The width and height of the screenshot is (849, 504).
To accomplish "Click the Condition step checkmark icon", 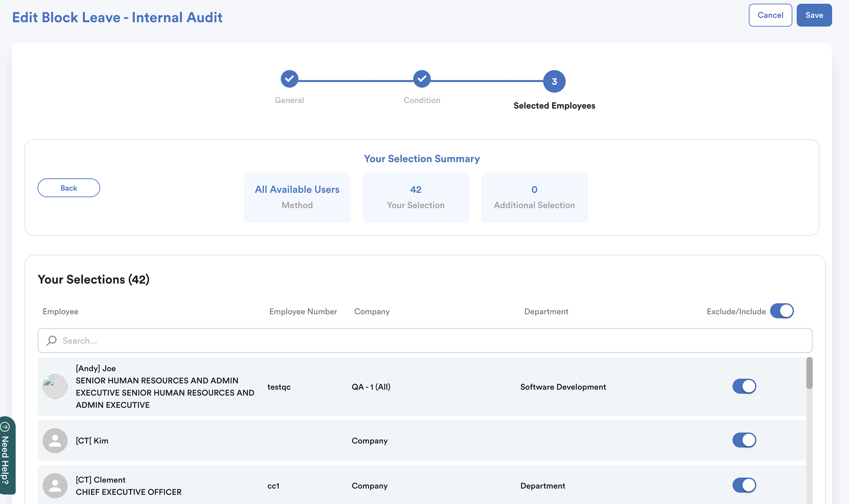I will coord(422,79).
